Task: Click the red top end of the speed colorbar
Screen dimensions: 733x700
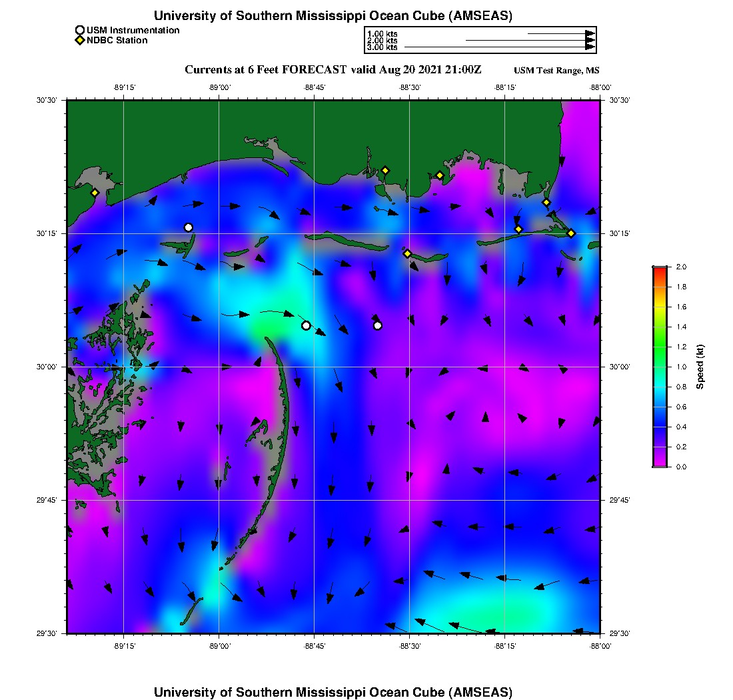Action: tap(659, 269)
